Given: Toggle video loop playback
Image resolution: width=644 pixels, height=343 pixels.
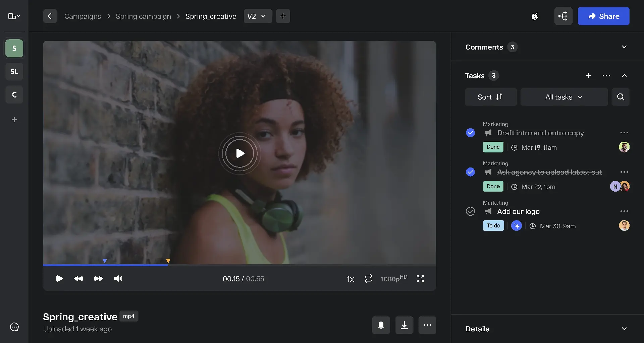Looking at the screenshot, I should [x=368, y=279].
